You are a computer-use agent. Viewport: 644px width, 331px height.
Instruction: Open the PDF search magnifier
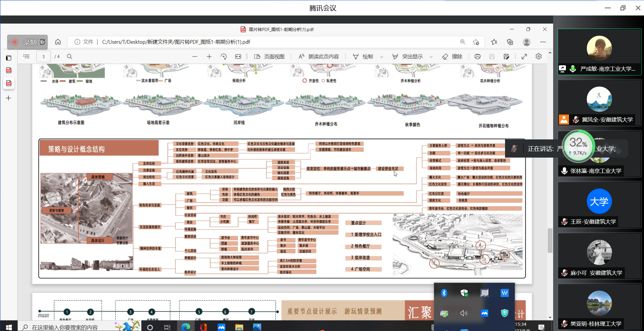point(70,57)
